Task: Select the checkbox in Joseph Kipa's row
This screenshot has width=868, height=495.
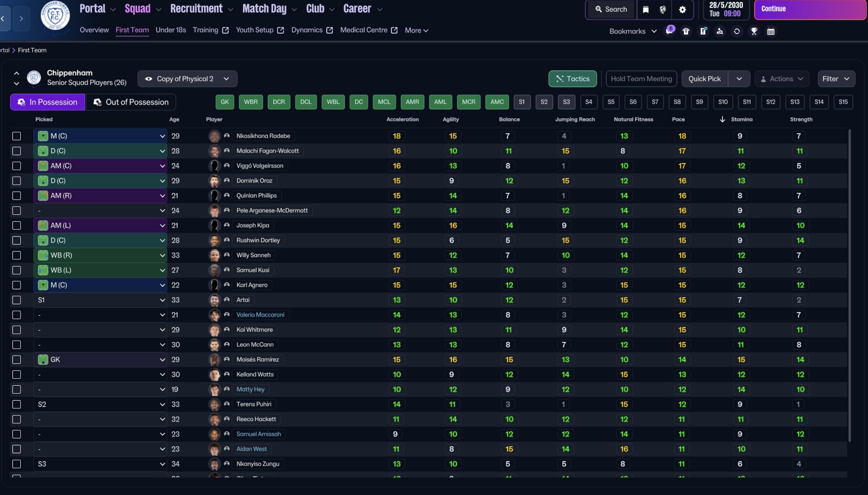Action: point(16,225)
